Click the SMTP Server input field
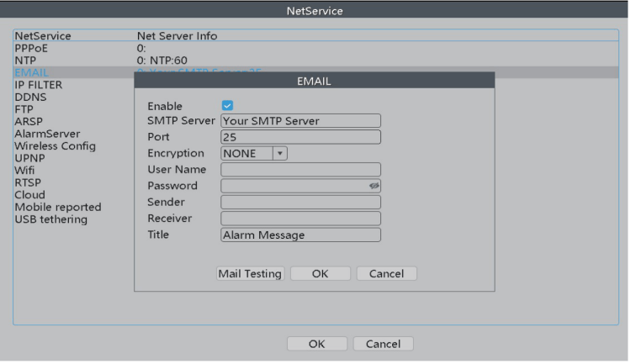 point(300,121)
